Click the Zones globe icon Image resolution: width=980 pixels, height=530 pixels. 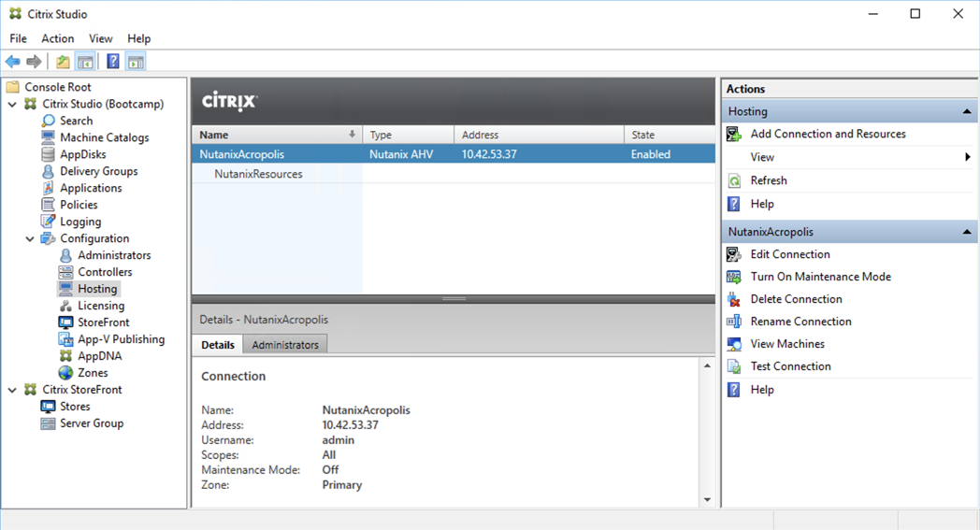[x=65, y=373]
